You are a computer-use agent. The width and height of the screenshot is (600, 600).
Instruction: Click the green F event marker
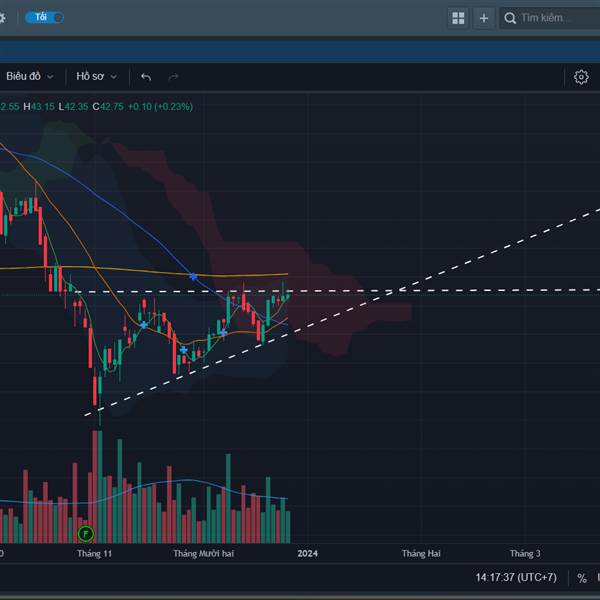coord(86,533)
